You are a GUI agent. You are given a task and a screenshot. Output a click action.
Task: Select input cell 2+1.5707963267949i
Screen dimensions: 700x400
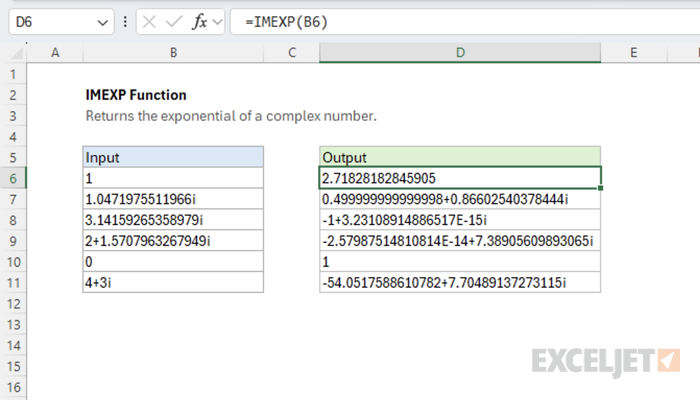click(173, 241)
